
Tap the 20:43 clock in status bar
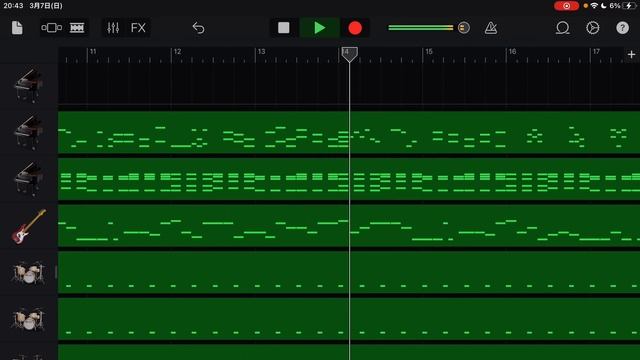(13, 6)
